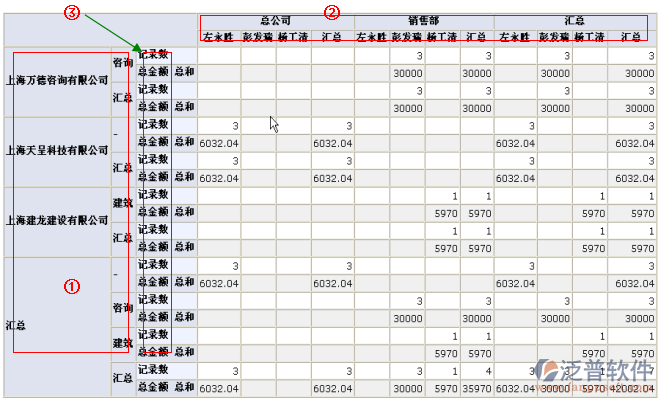Select 30000 in grand total 咨询 row, 销售部 汇总 column
Screen dimensions: 663x403
click(477, 319)
